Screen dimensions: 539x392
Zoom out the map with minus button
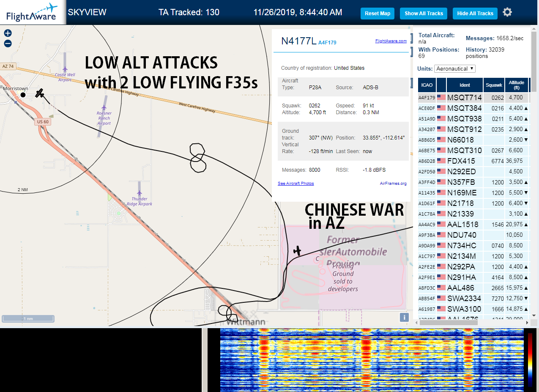click(8, 44)
